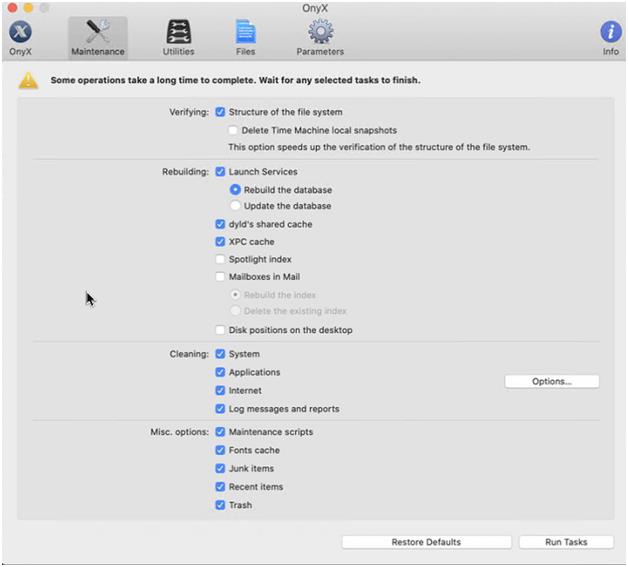Uncheck System cleaning
This screenshot has width=628, height=567.
[x=220, y=354]
